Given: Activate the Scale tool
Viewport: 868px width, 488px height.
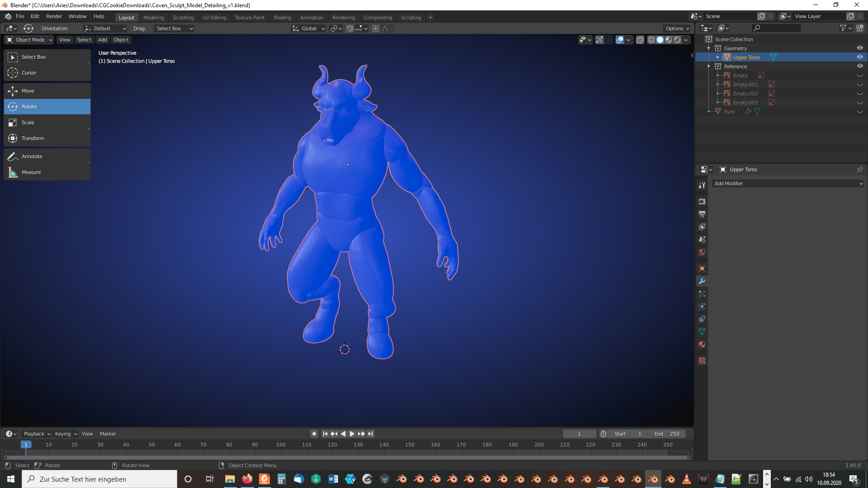Looking at the screenshot, I should [x=28, y=122].
